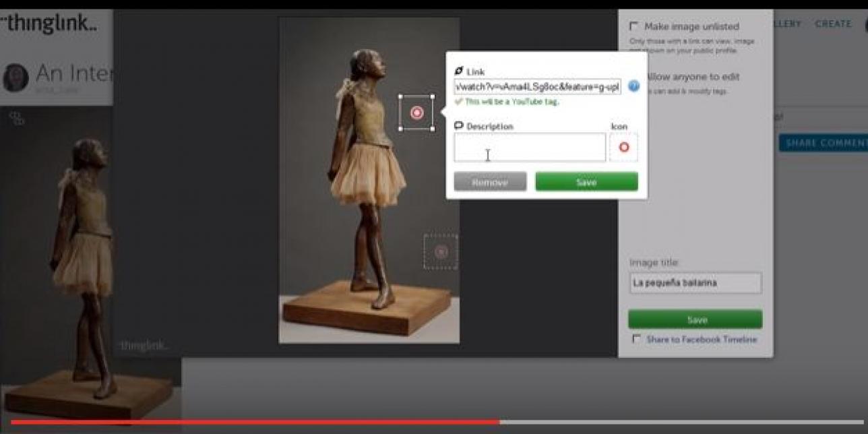
Task: Click the Share Comment button
Action: pos(824,143)
